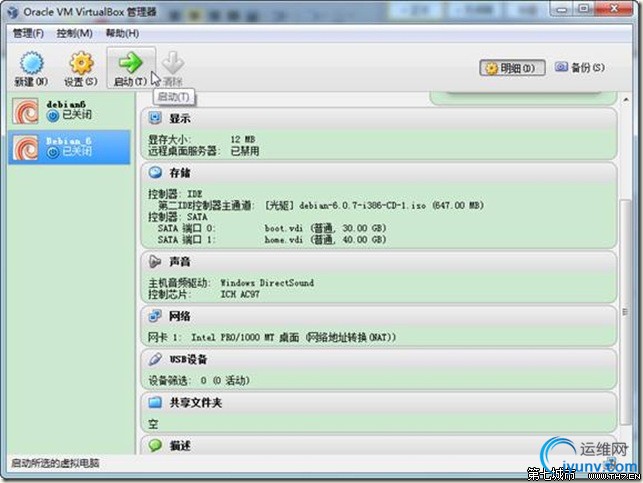Click the 新建 (New) toolbar icon

coord(31,64)
